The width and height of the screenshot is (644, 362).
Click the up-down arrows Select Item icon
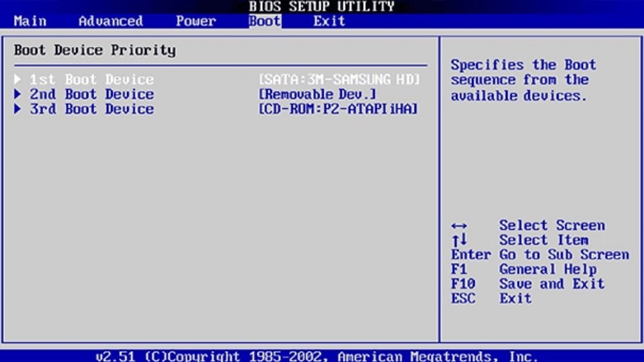[x=459, y=240]
